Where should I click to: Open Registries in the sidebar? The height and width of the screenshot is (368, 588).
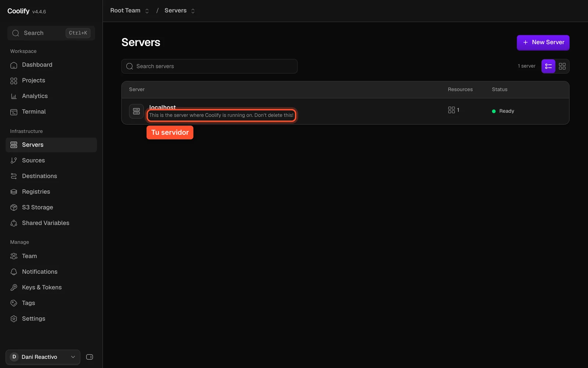pyautogui.click(x=51, y=192)
